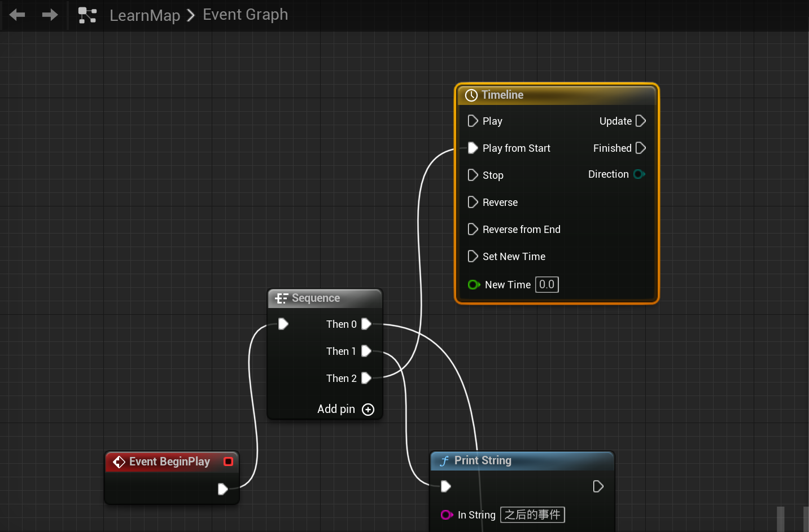Click the Sequence input exec pin
This screenshot has height=532, width=809.
pos(283,324)
